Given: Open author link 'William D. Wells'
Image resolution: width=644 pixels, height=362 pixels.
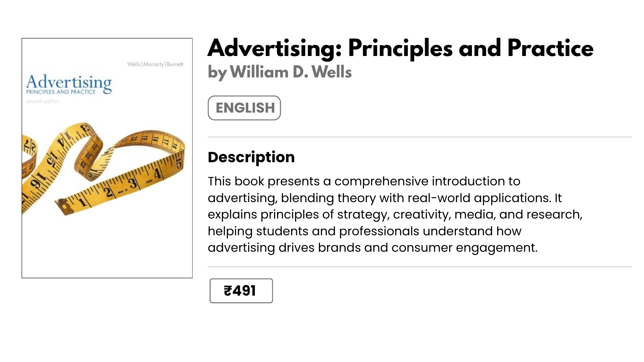Looking at the screenshot, I should coord(290,72).
